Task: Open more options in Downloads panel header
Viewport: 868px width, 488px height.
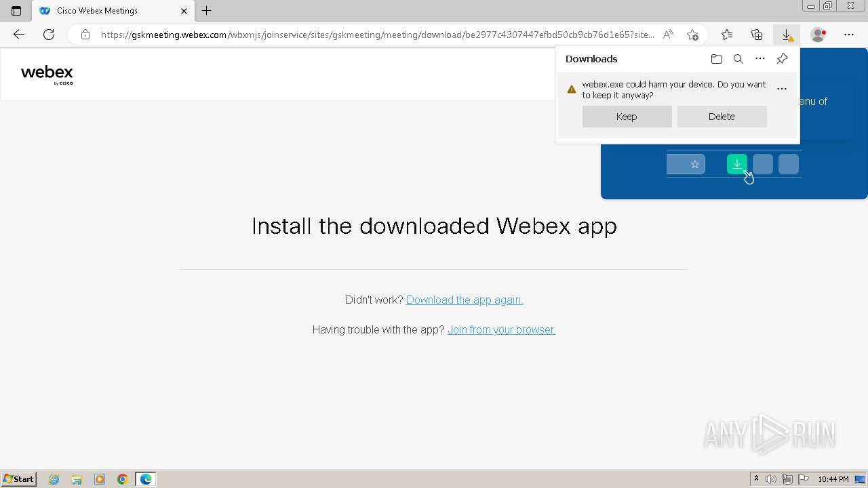Action: click(x=760, y=59)
